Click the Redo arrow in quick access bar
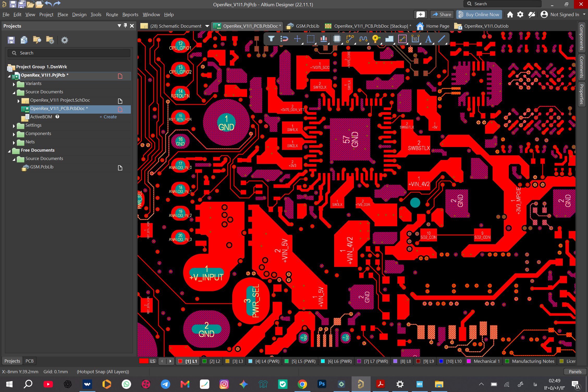 click(x=57, y=4)
